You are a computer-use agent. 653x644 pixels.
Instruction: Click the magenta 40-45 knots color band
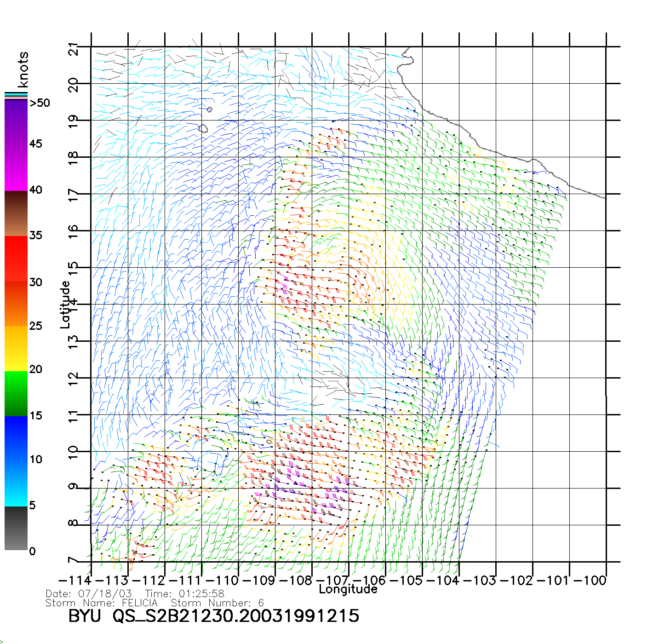point(16,168)
